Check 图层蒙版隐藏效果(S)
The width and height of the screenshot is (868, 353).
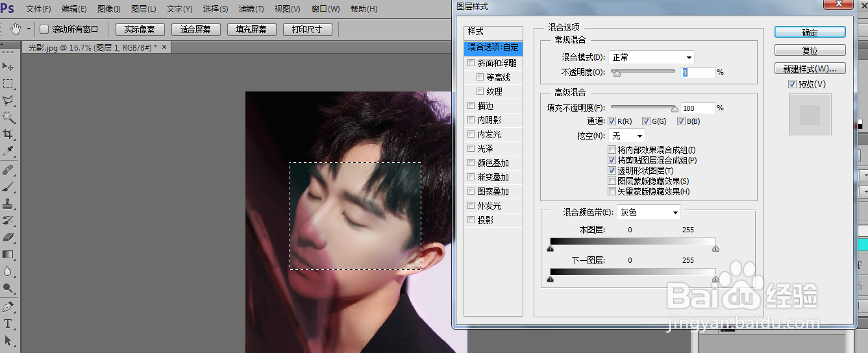[612, 181]
